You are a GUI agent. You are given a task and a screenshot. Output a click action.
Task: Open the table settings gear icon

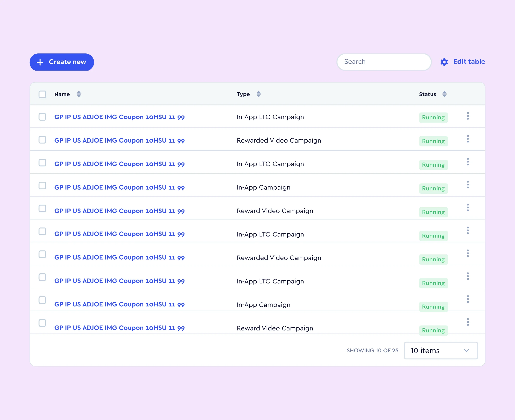click(x=444, y=62)
